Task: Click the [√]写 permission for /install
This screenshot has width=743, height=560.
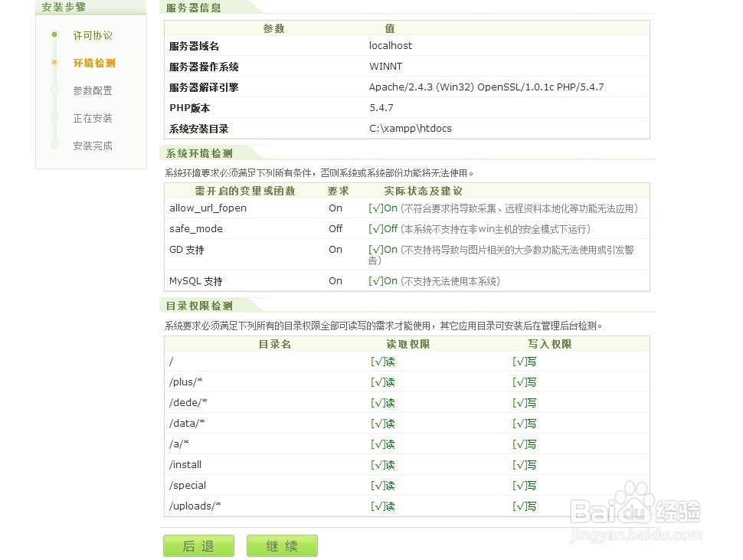Action: [x=524, y=464]
